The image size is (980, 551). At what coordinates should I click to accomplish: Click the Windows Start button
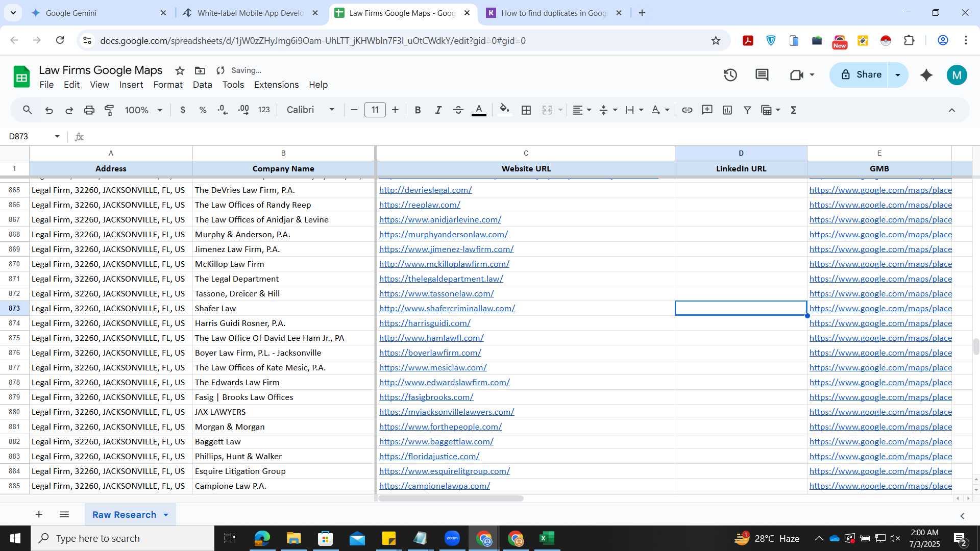[x=15, y=538]
